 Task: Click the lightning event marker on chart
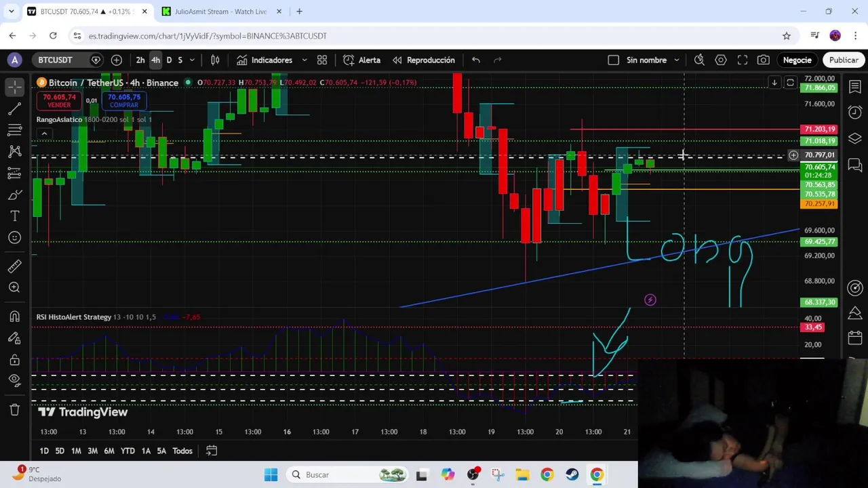tap(650, 300)
